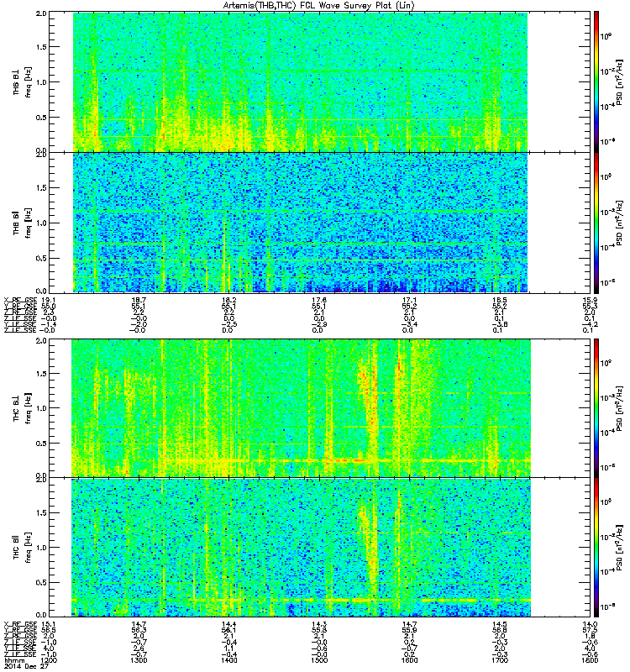This screenshot has width=630, height=672.
Task: Click the "1800" time tick label
Action: click(x=590, y=661)
